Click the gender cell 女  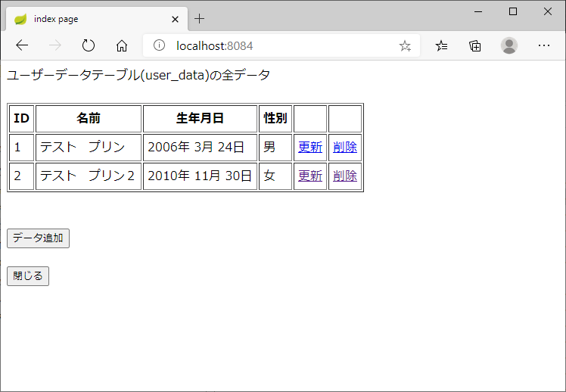(275, 176)
